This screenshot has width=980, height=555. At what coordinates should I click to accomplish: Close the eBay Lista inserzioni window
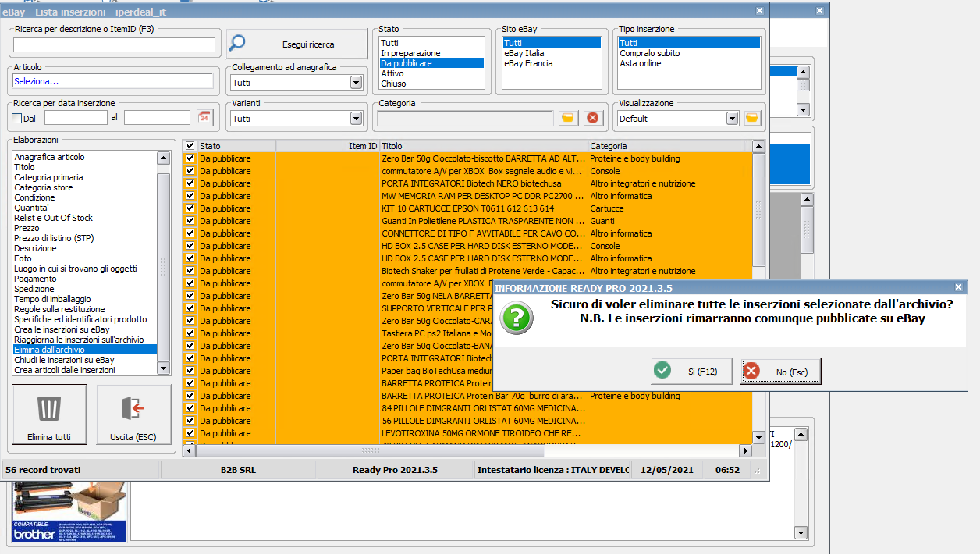[x=760, y=10]
